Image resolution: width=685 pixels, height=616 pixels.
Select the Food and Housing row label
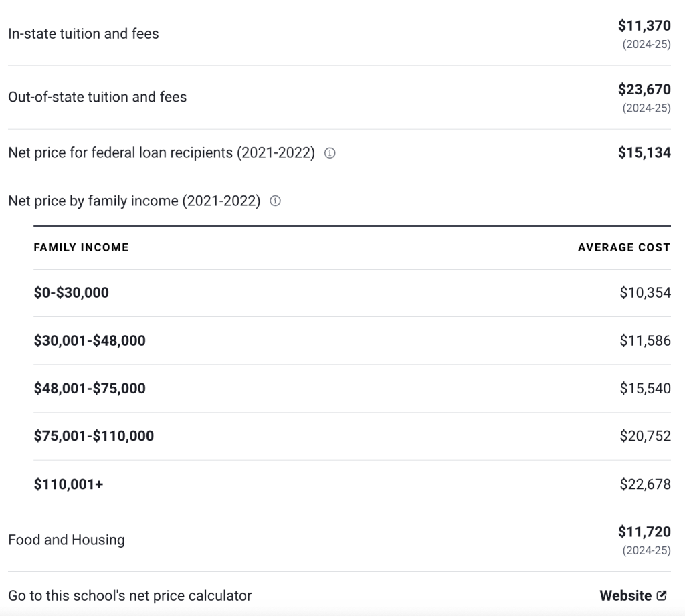[65, 540]
